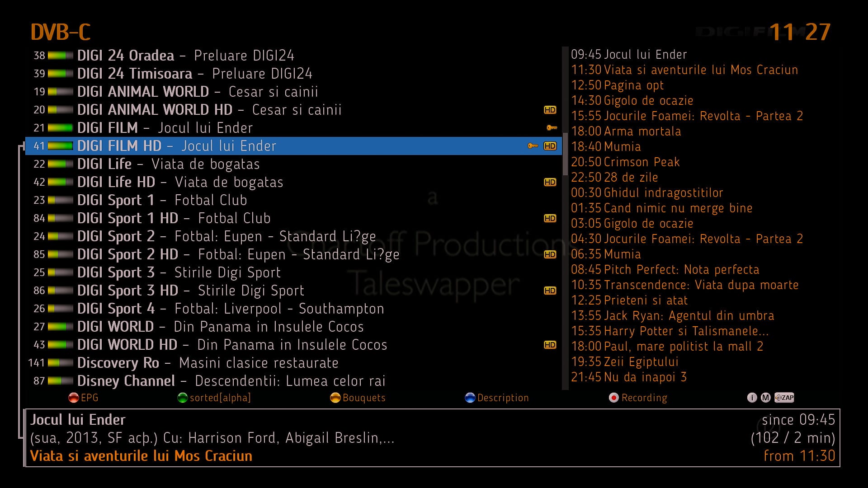Click the next event Viata si aventurile text
This screenshot has height=488, width=868.
[x=141, y=456]
